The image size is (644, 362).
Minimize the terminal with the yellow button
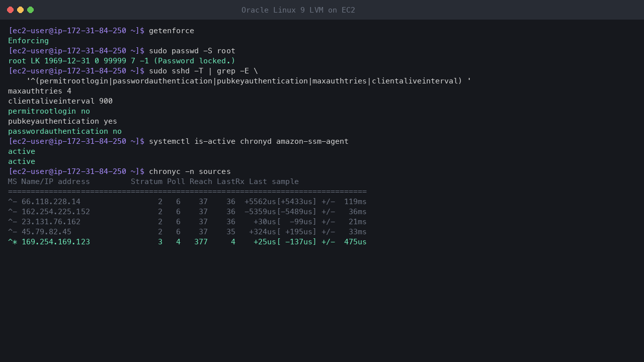click(x=20, y=10)
